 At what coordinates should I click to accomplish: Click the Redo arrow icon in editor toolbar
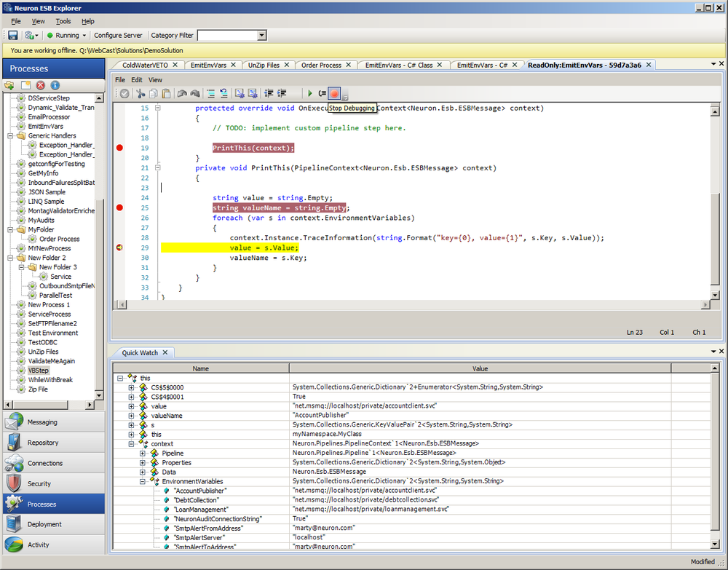pos(195,93)
